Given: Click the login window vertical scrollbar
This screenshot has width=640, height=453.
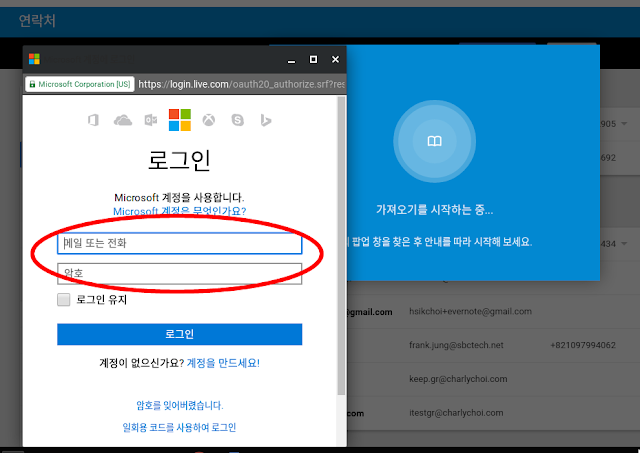Looking at the screenshot, I should coord(341,245).
